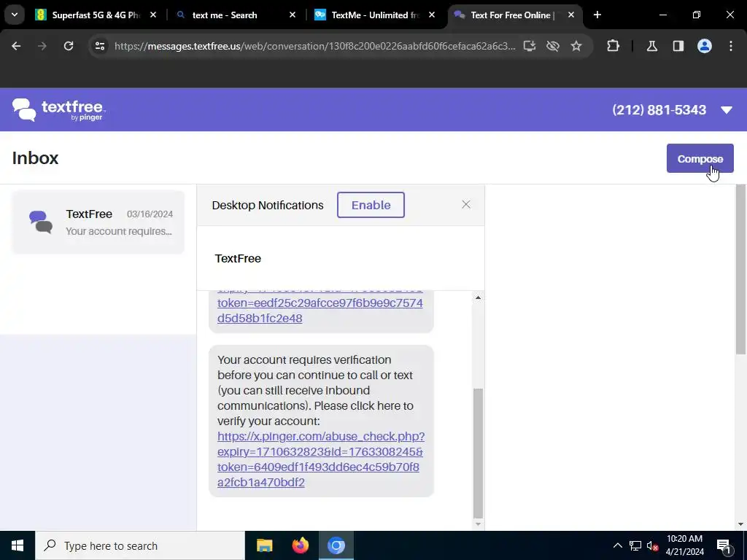Click the conversation scrollbar up arrow

478,297
